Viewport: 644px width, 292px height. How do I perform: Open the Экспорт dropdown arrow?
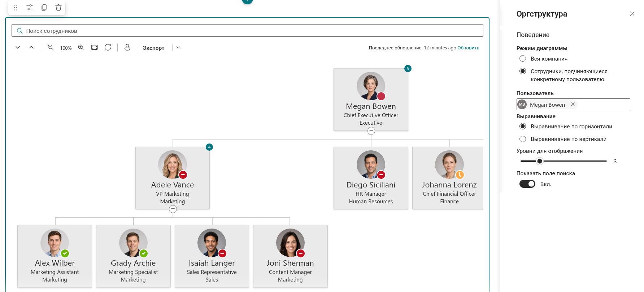pyautogui.click(x=178, y=48)
